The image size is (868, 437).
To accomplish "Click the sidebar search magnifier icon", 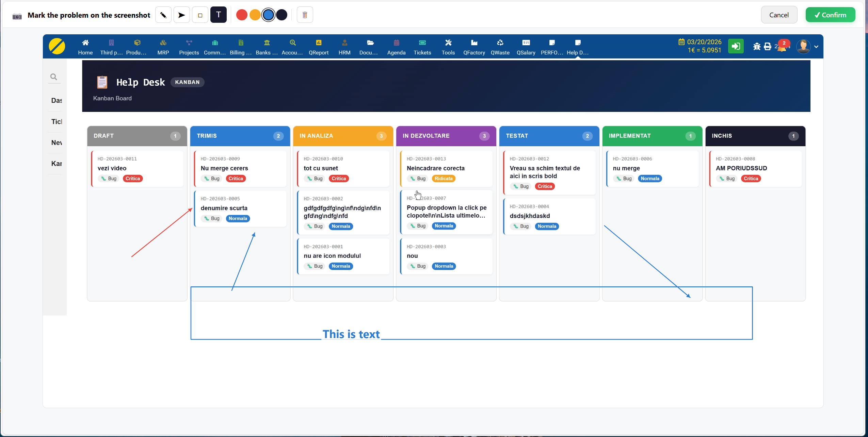I will [54, 77].
